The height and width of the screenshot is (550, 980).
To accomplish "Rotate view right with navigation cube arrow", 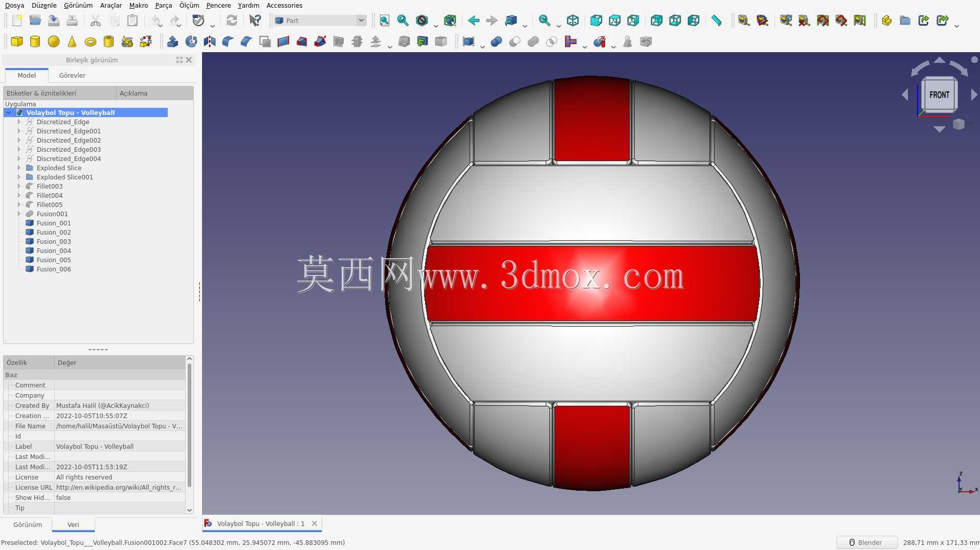I will point(974,95).
